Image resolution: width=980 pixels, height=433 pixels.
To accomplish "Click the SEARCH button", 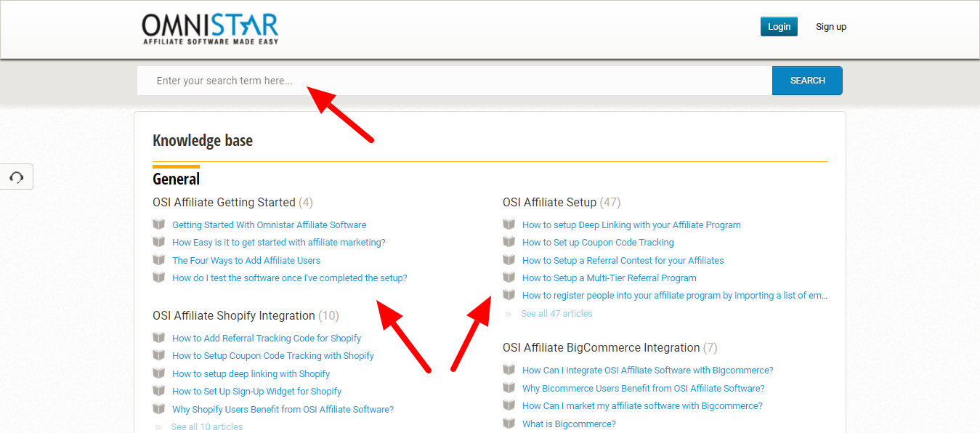I will coord(807,81).
